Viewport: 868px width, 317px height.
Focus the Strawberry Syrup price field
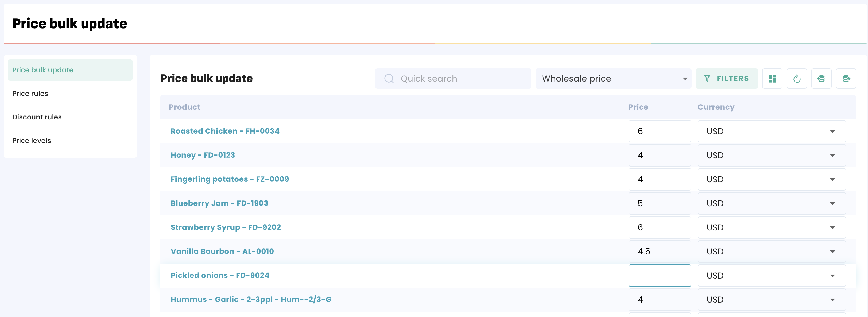(x=660, y=227)
